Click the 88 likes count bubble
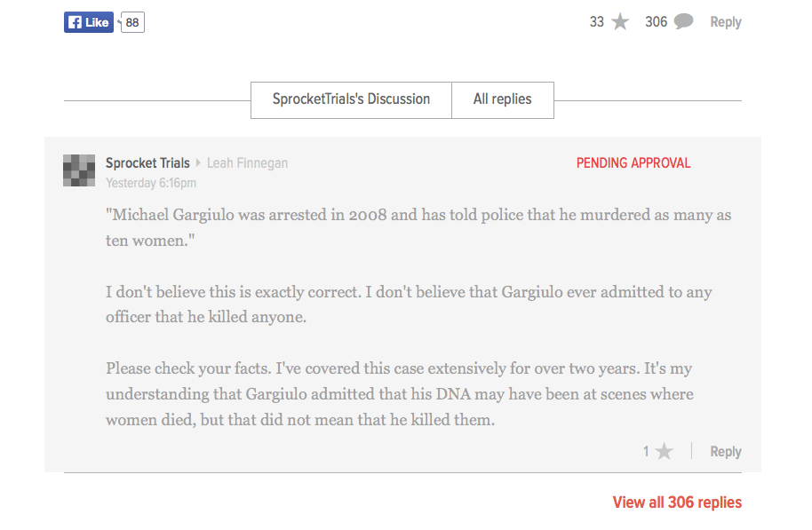The height and width of the screenshot is (530, 812). pyautogui.click(x=132, y=22)
